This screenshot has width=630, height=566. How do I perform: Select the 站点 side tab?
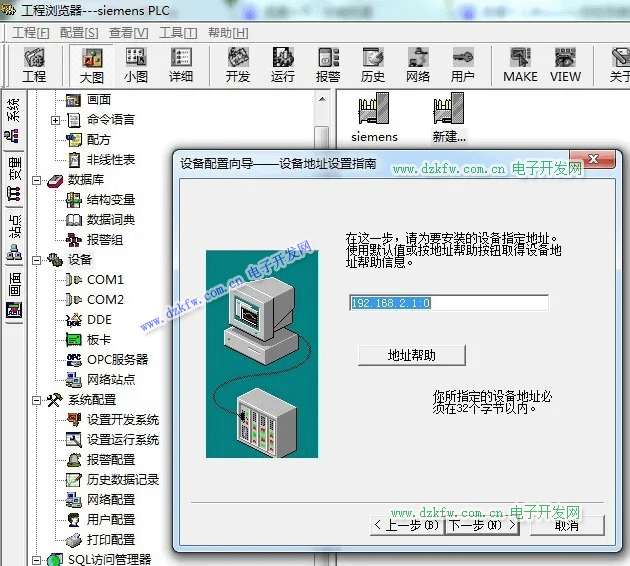click(x=14, y=237)
